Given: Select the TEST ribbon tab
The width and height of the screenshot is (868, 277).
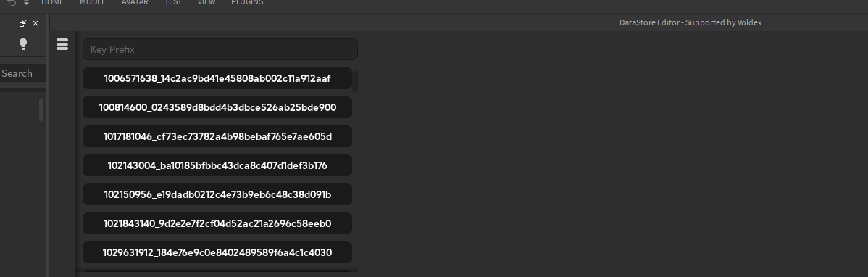Looking at the screenshot, I should point(173,2).
